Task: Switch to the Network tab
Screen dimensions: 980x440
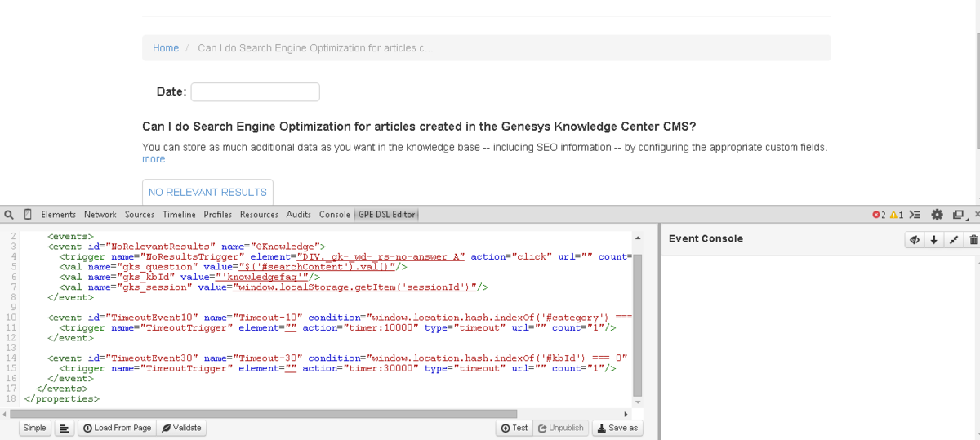Action: pos(100,215)
